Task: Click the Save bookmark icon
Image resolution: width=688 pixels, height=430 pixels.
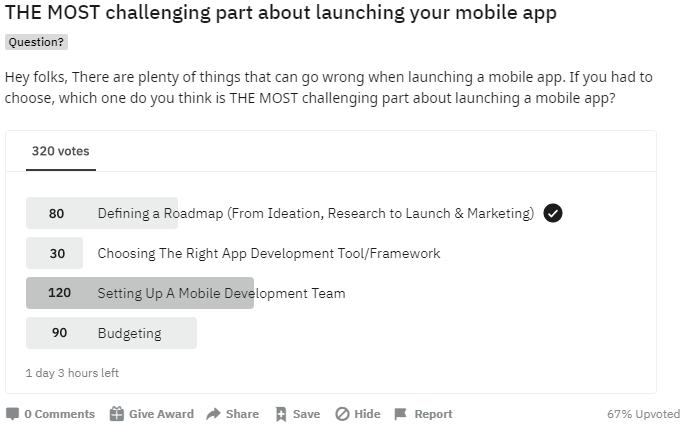Action: pyautogui.click(x=281, y=414)
